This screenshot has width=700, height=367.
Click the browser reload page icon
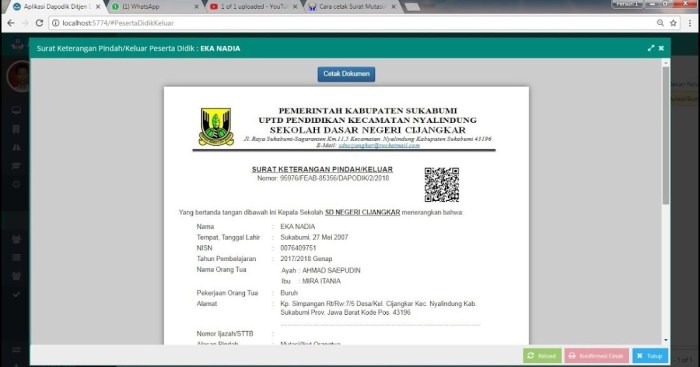pyautogui.click(x=39, y=23)
